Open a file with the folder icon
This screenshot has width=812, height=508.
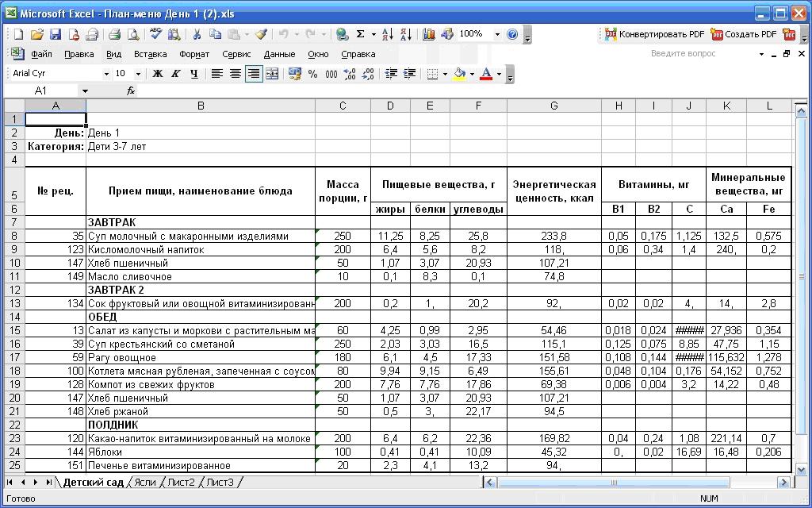(36, 35)
